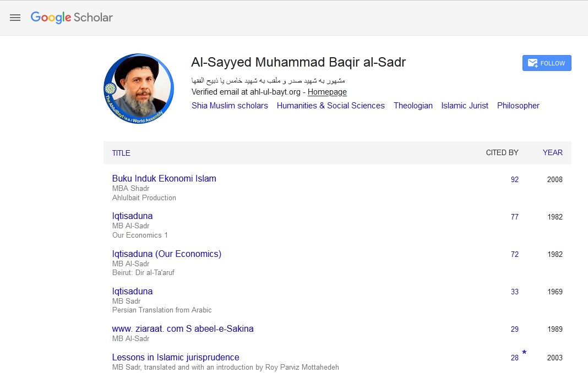This screenshot has width=588, height=373.
Task: Select Humanities & Social Sciences tag
Action: point(330,106)
